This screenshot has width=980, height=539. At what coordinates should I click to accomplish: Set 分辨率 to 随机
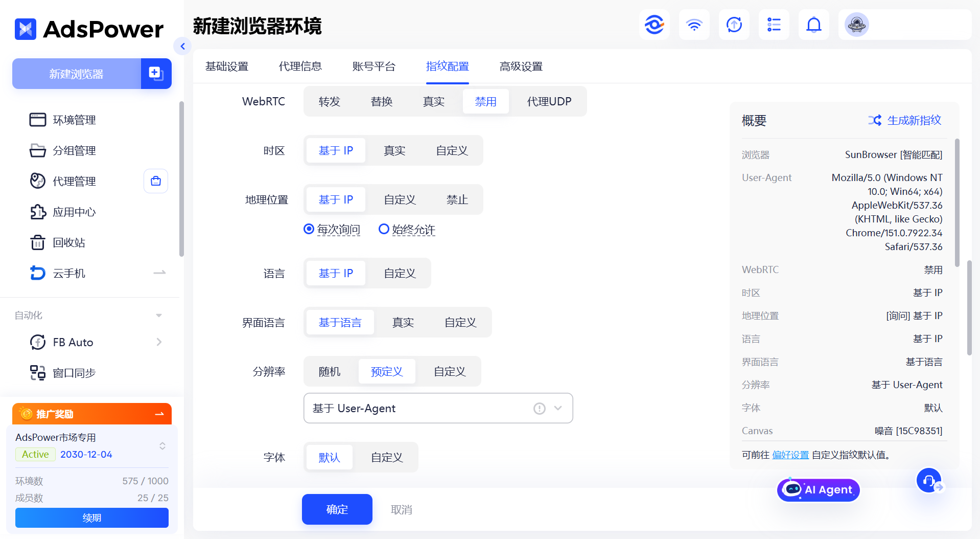tap(330, 371)
